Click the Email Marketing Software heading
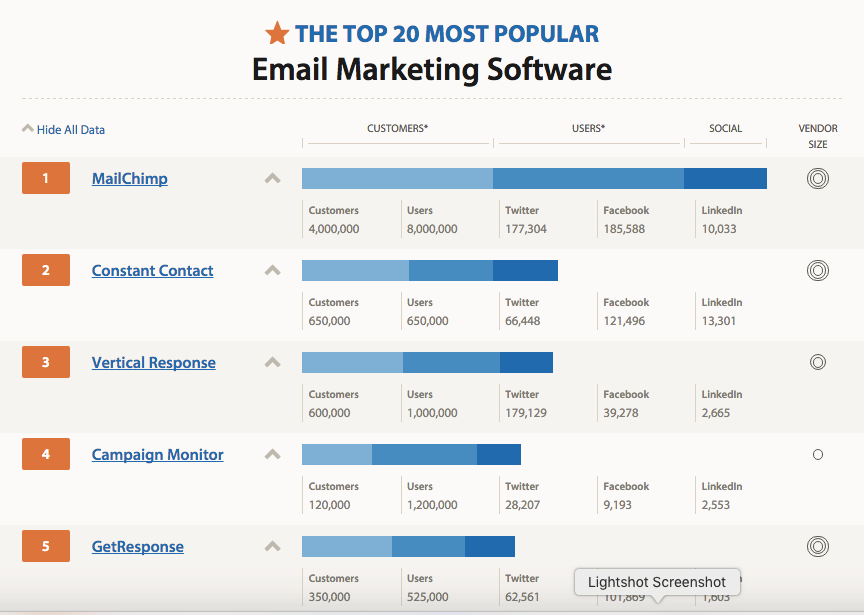The height and width of the screenshot is (615, 864). click(x=432, y=70)
